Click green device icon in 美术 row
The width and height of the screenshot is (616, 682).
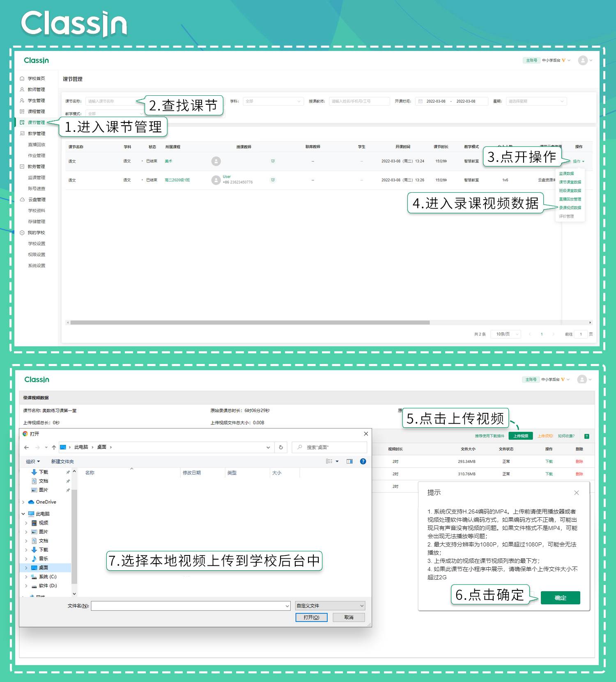click(273, 161)
